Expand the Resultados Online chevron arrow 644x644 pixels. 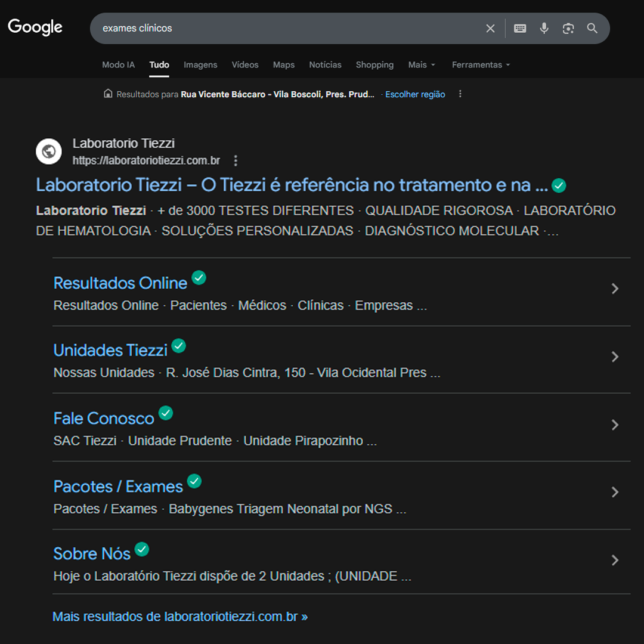[615, 289]
